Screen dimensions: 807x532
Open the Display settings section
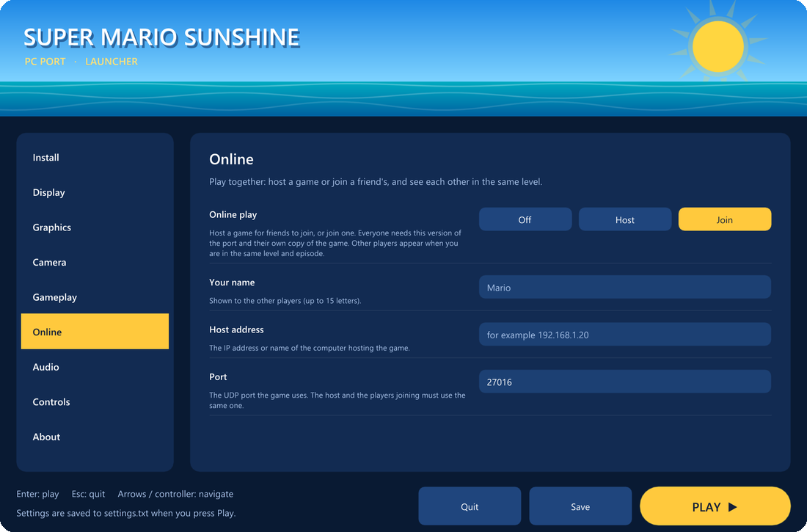[x=95, y=192]
